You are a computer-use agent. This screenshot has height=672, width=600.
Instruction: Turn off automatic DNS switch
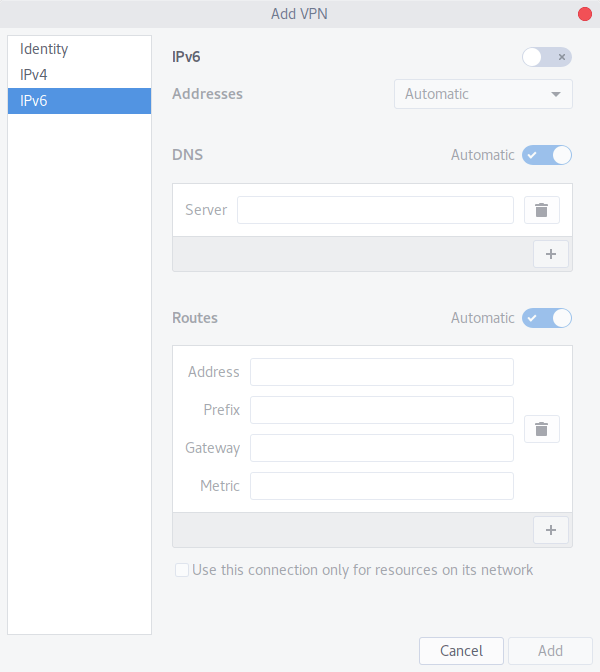click(547, 155)
